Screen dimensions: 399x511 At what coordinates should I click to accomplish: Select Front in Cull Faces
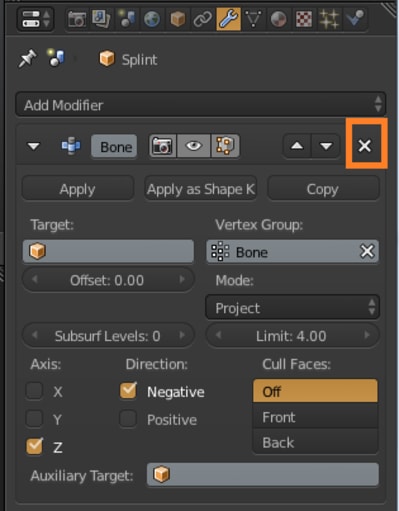click(x=315, y=417)
